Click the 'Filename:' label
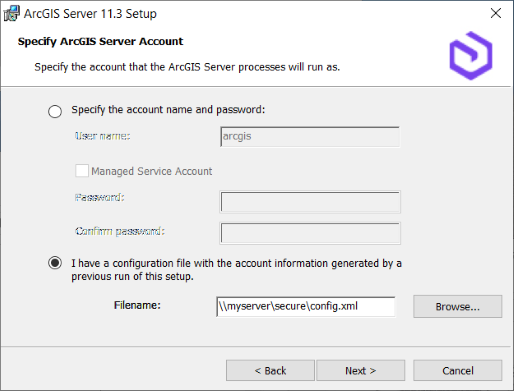This screenshot has height=391, width=514. (137, 305)
